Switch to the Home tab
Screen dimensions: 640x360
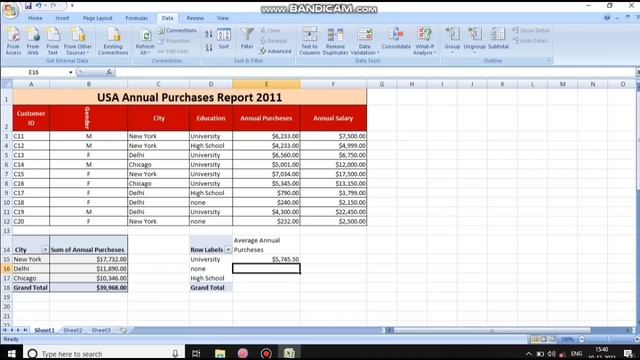pyautogui.click(x=35, y=18)
